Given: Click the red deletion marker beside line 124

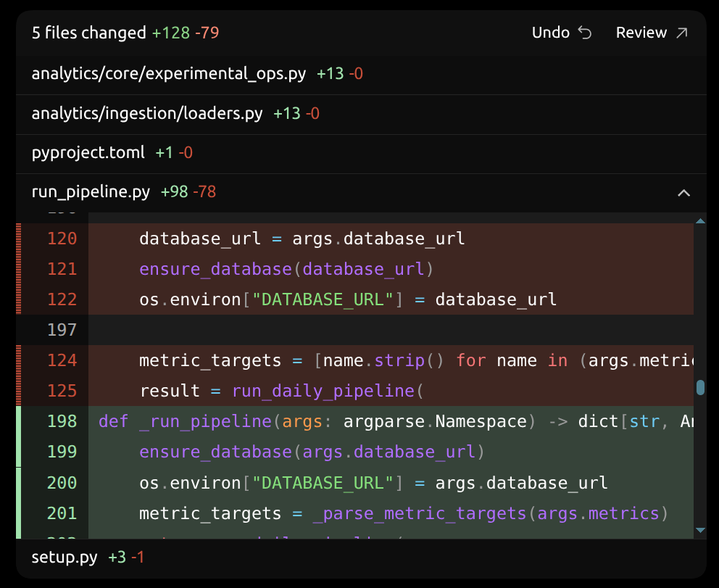Looking at the screenshot, I should 18,360.
